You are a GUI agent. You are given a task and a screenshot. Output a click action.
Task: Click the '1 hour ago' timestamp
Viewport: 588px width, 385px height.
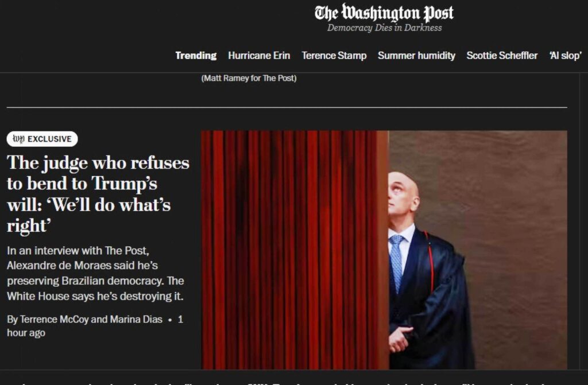pyautogui.click(x=95, y=326)
